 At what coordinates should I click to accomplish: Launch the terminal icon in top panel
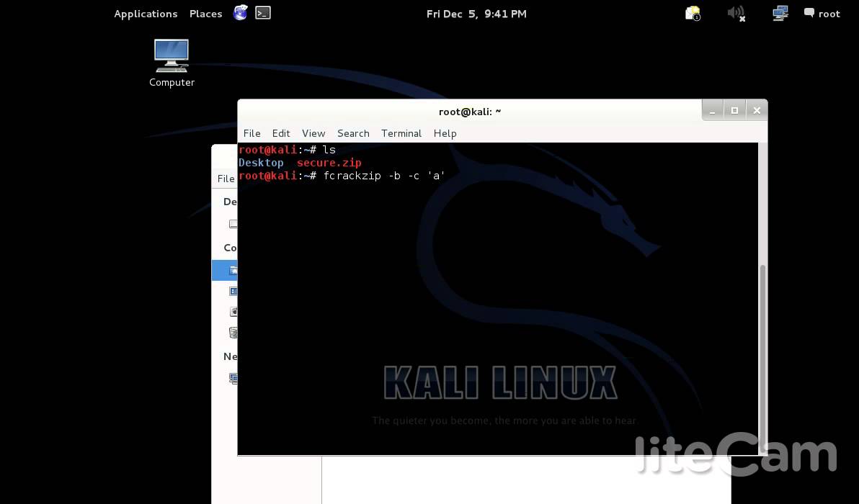coord(263,13)
